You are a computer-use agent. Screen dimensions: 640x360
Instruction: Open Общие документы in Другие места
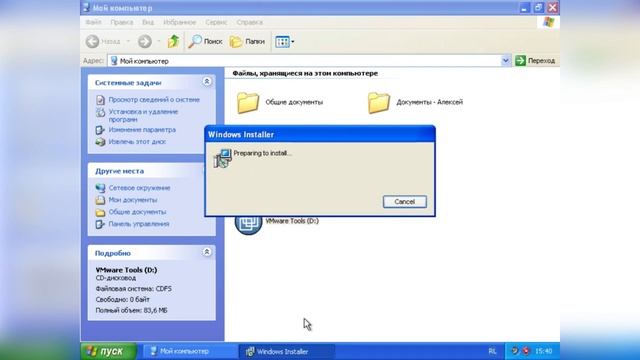(x=137, y=212)
